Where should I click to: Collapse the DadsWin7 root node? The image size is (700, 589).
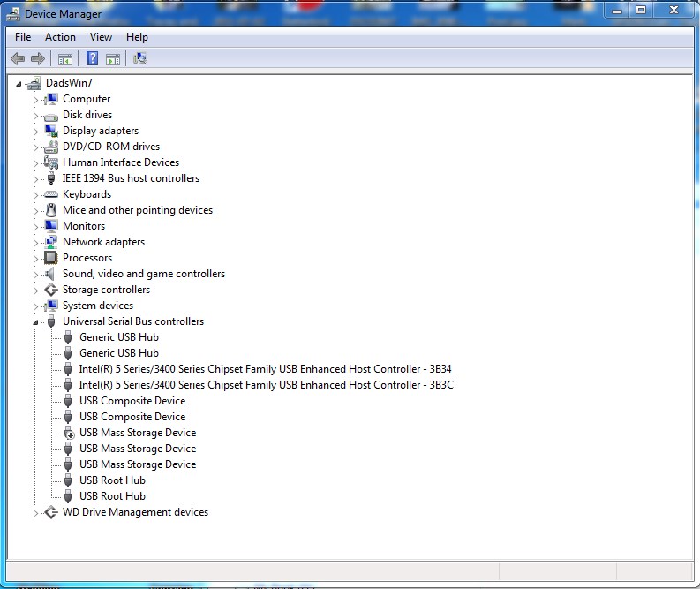[19, 84]
